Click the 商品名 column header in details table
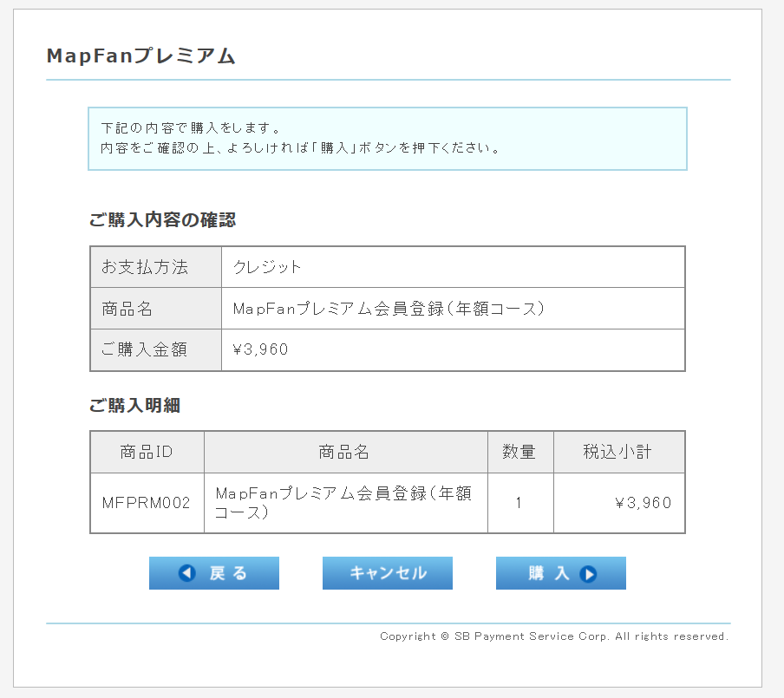784x698 pixels. coord(346,452)
